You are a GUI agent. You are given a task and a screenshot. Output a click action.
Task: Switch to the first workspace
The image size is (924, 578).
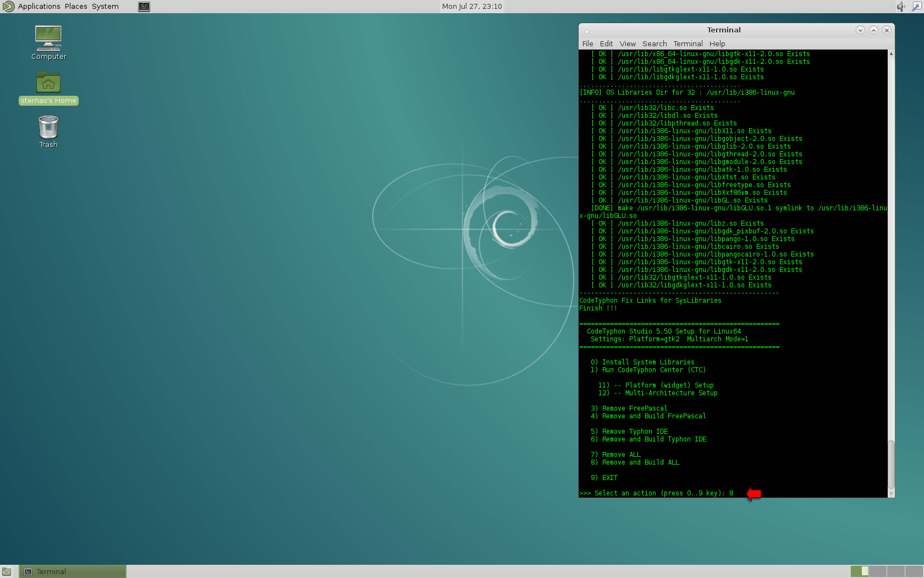pyautogui.click(x=860, y=571)
